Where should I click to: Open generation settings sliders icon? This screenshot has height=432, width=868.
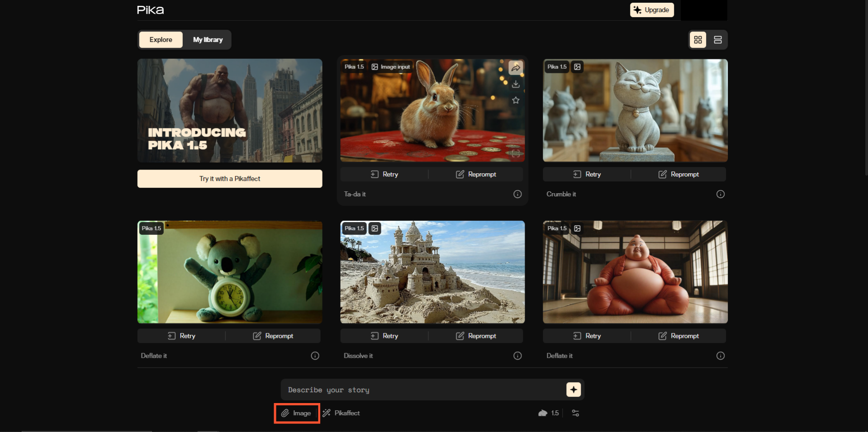tap(575, 413)
